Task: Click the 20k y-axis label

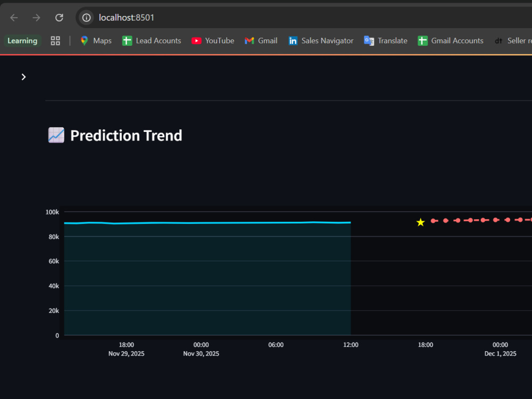Action: pos(54,311)
